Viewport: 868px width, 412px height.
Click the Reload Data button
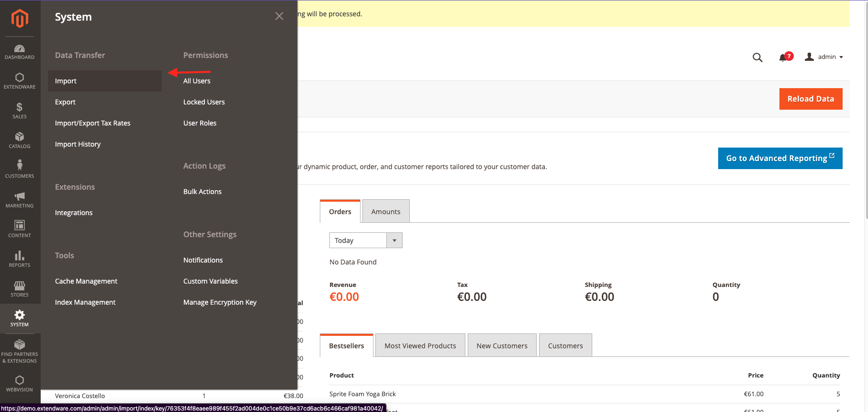pos(811,99)
